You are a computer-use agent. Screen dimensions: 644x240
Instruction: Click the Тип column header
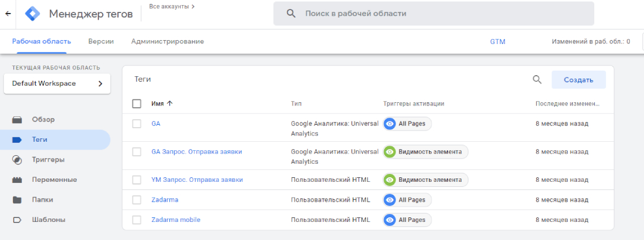point(296,104)
